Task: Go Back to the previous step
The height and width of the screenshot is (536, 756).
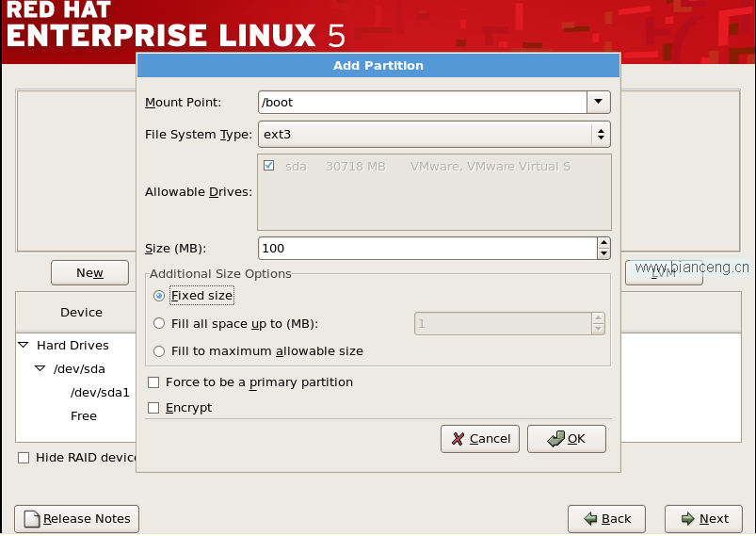Action: click(606, 519)
